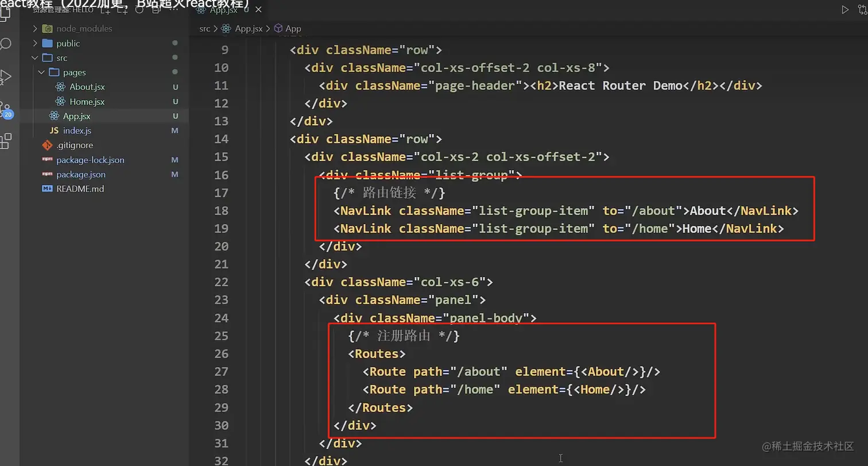Screen dimensions: 868x466
Task: Click the React icon beside About.jsx
Action: (x=60, y=87)
